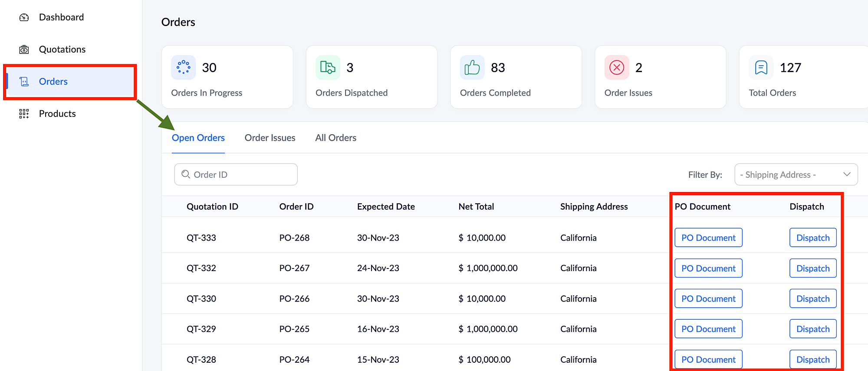Switch to the Order Issues tab

270,138
